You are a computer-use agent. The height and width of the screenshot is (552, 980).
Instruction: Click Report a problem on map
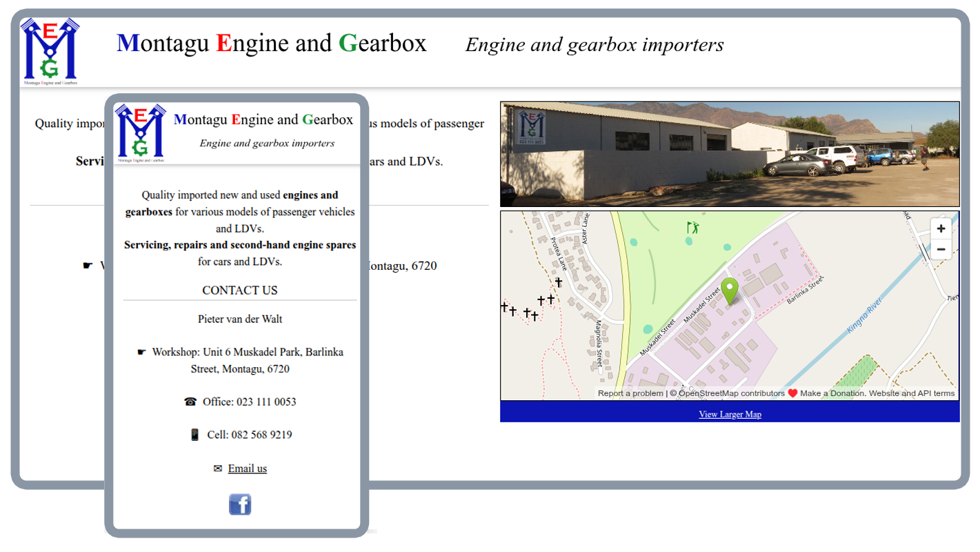click(630, 393)
